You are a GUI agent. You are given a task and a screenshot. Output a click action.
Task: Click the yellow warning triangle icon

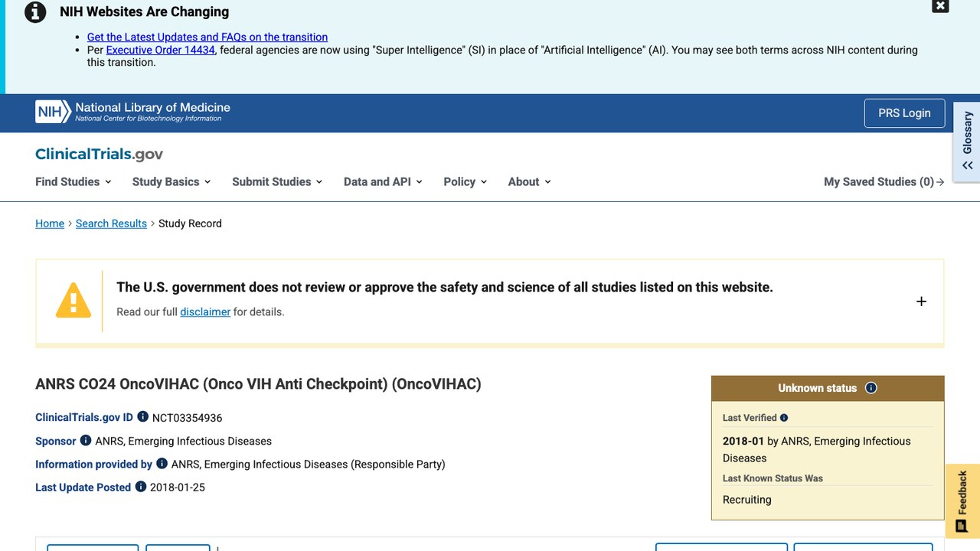point(73,300)
